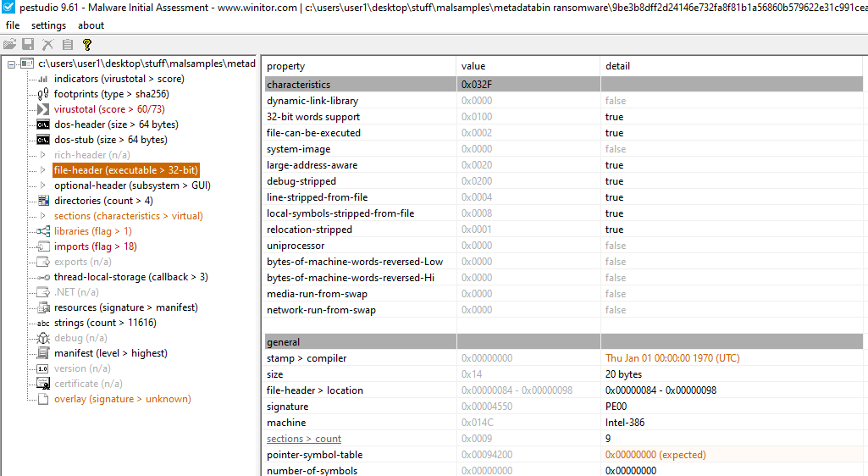Click the 0x032F characteristics value
Viewport: 868px width, 476px height.
click(x=476, y=85)
